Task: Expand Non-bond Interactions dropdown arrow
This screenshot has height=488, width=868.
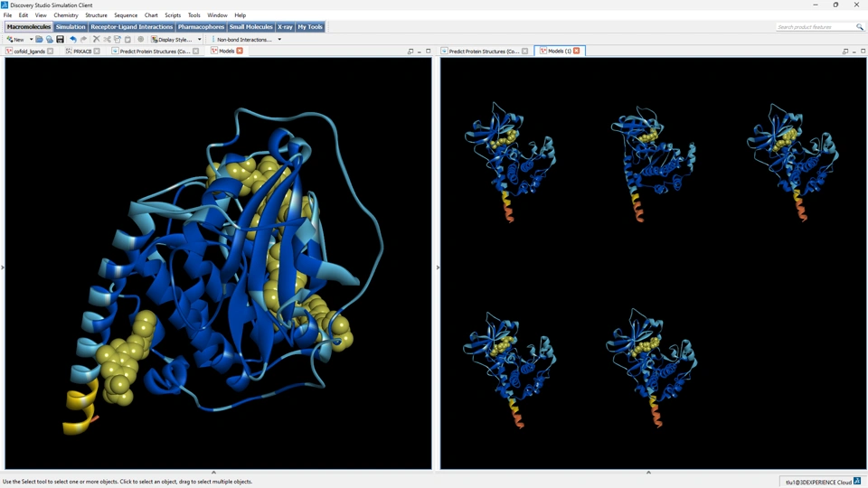Action: pos(279,39)
